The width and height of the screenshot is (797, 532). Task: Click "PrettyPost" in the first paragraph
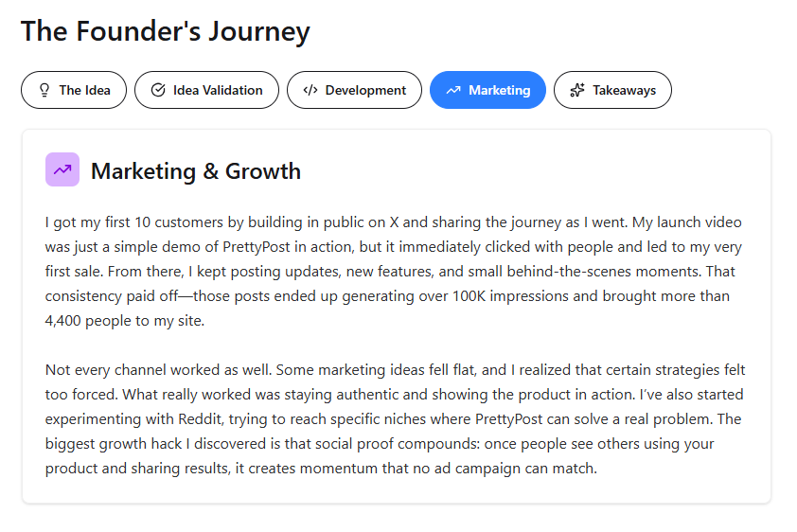[257, 247]
